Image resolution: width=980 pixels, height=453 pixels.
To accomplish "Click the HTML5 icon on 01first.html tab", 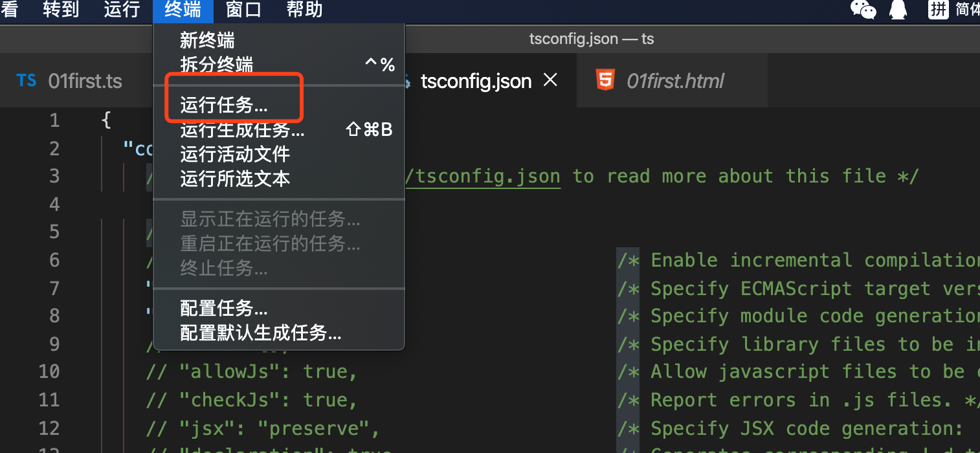I will point(605,81).
